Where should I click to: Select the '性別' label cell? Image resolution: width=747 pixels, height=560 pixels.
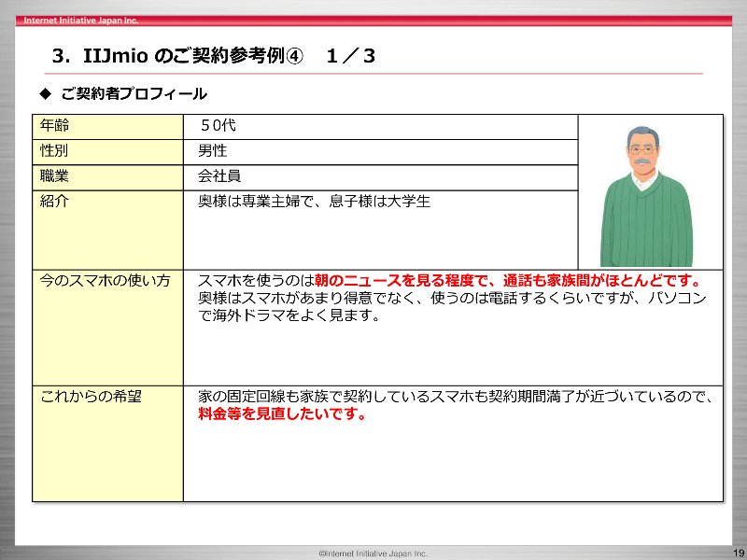[107, 152]
